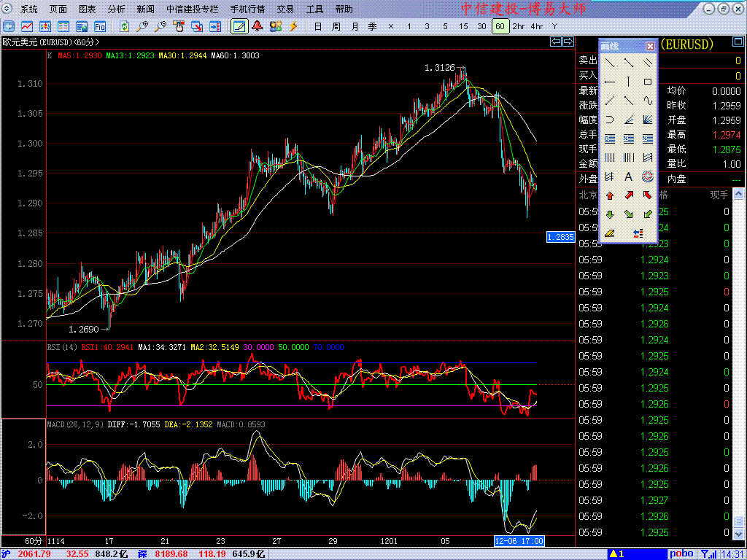The height and width of the screenshot is (560, 747).
Task: Select the text annotation 'A' drawing tool
Action: pyautogui.click(x=628, y=176)
